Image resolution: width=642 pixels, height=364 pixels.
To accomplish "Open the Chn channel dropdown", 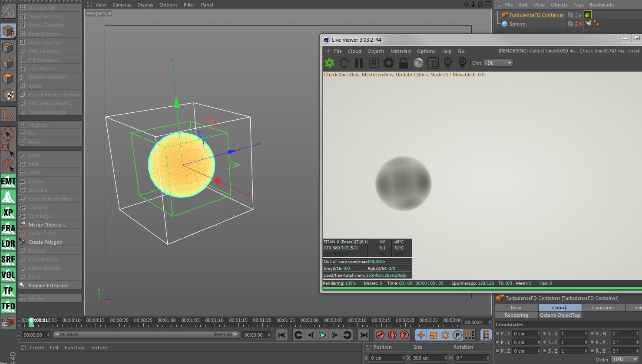I will [499, 63].
